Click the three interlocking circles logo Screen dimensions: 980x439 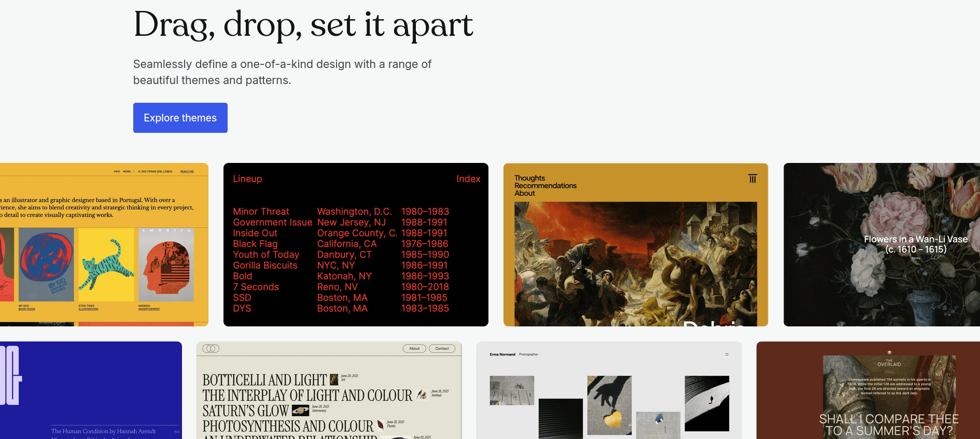pyautogui.click(x=211, y=349)
